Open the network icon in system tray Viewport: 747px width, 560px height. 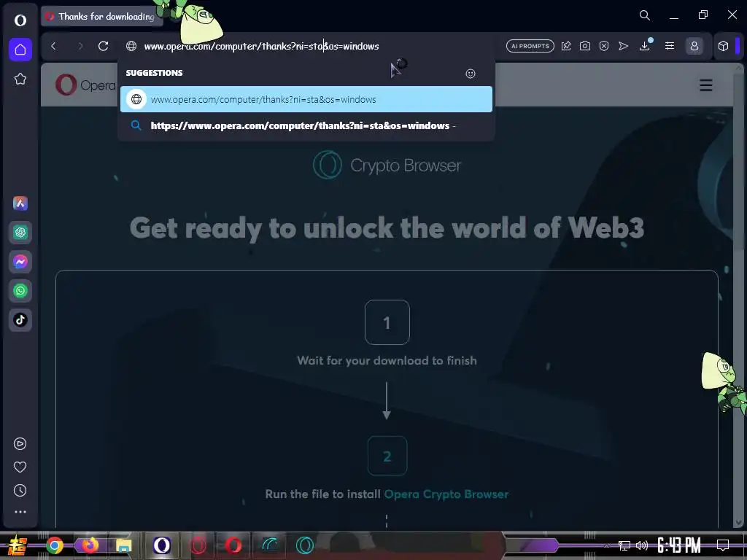(624, 545)
